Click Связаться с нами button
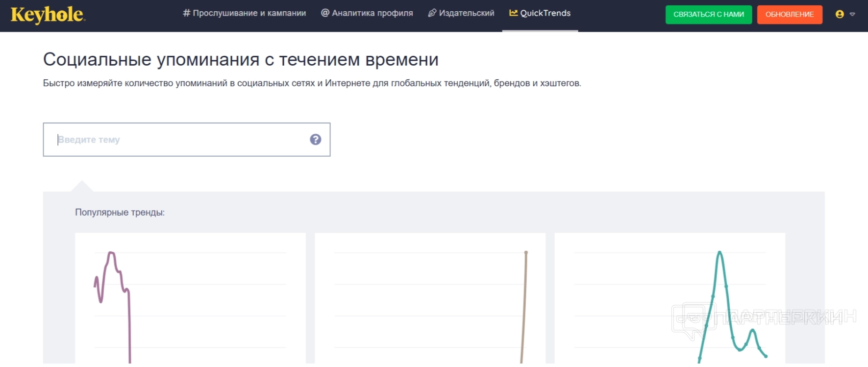868x367 pixels. point(709,15)
